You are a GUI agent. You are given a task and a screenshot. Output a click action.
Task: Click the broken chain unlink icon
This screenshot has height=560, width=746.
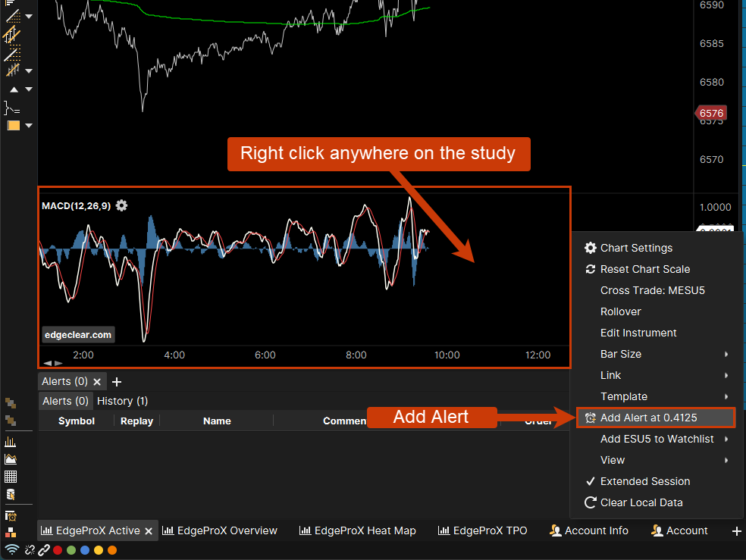[30, 549]
